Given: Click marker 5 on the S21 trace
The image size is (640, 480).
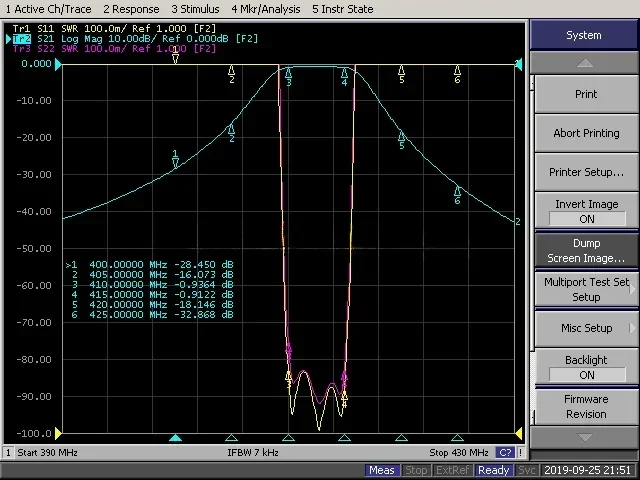Looking at the screenshot, I should 402,140.
